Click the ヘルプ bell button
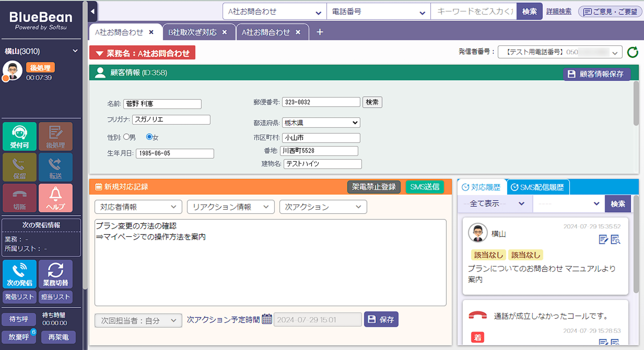The image size is (644, 350). tap(56, 198)
